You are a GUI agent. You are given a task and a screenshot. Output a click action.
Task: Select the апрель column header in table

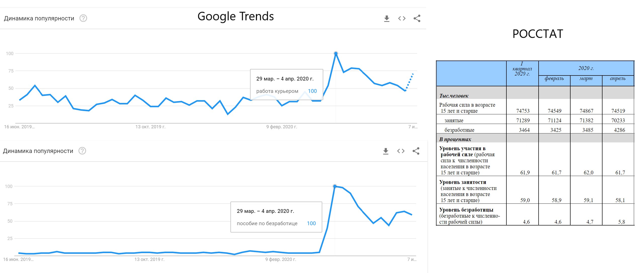pyautogui.click(x=618, y=78)
